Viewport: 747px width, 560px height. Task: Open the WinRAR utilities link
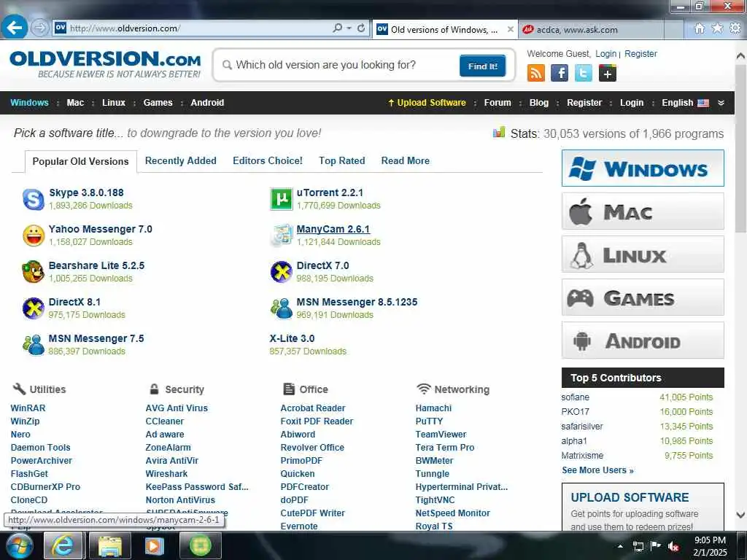pos(28,408)
